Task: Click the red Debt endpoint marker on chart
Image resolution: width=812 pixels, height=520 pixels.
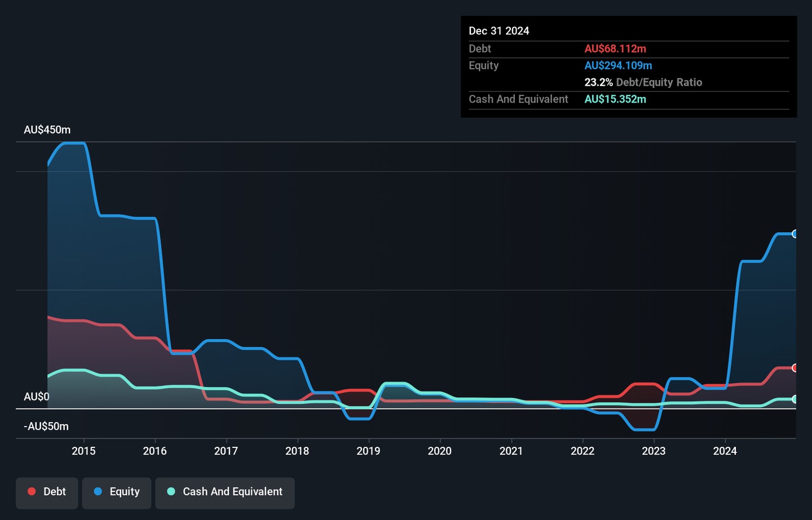Action: pos(795,368)
